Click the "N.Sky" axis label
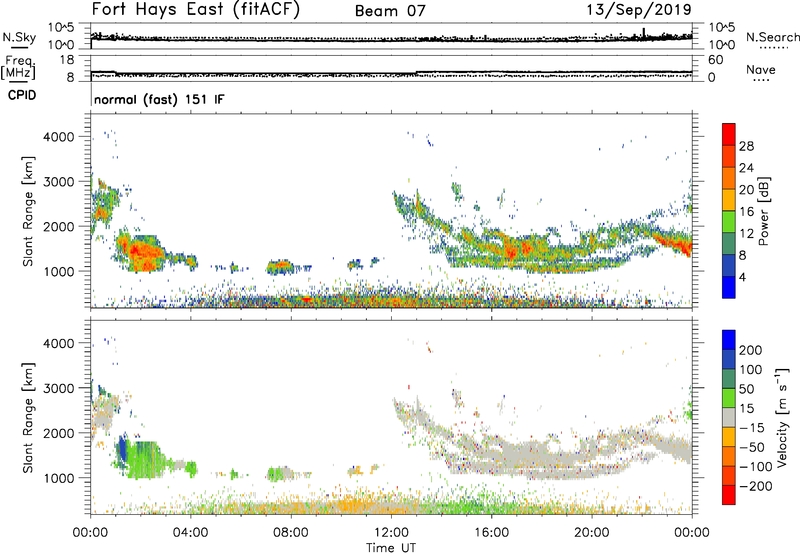 [x=19, y=37]
